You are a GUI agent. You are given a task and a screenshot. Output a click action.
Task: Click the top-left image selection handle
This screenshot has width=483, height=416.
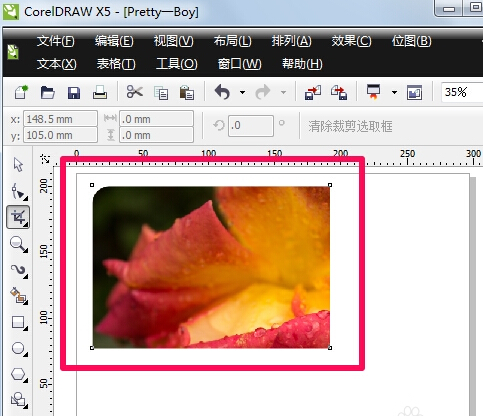point(92,185)
